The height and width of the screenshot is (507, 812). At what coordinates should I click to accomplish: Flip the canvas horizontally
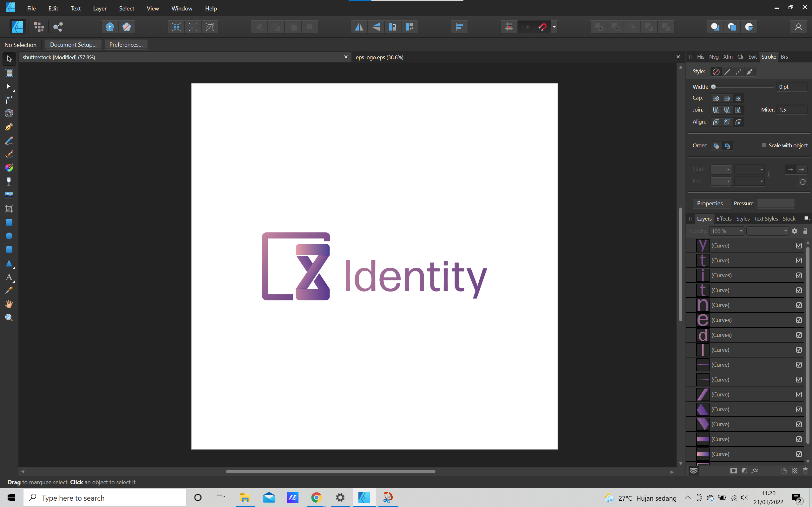pos(359,27)
